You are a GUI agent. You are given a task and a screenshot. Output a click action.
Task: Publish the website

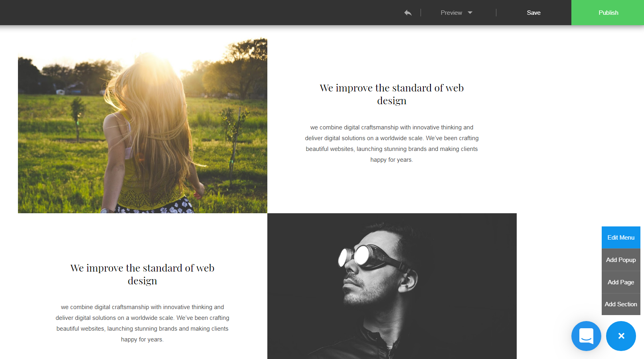click(x=608, y=13)
